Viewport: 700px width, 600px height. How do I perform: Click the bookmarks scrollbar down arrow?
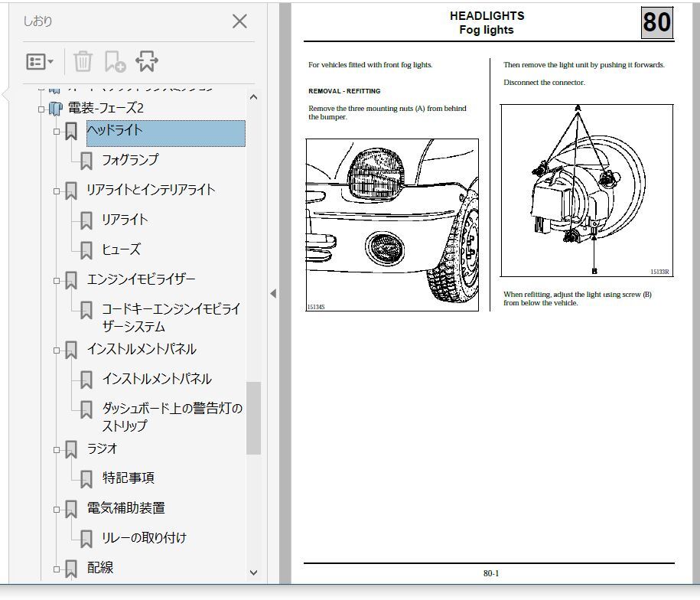(x=253, y=572)
